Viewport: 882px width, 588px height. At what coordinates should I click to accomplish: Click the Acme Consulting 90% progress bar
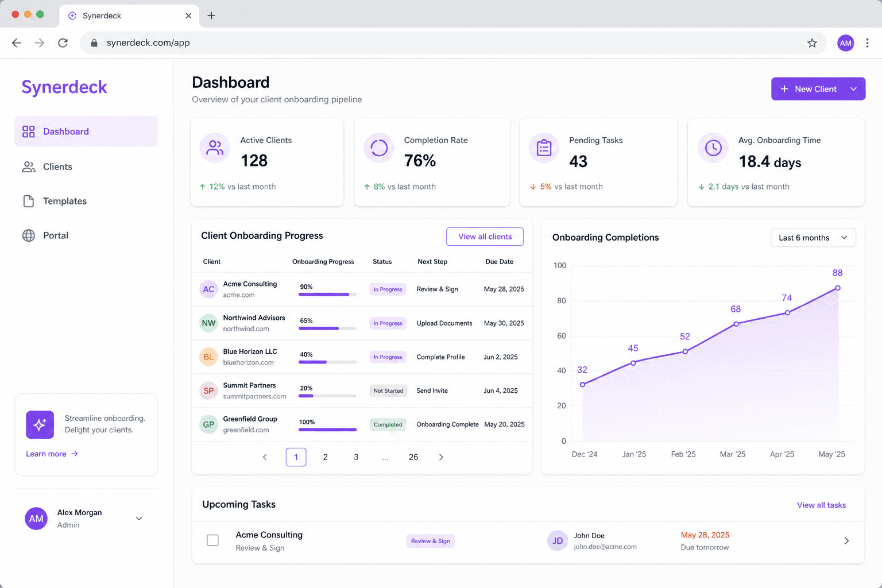click(x=327, y=295)
